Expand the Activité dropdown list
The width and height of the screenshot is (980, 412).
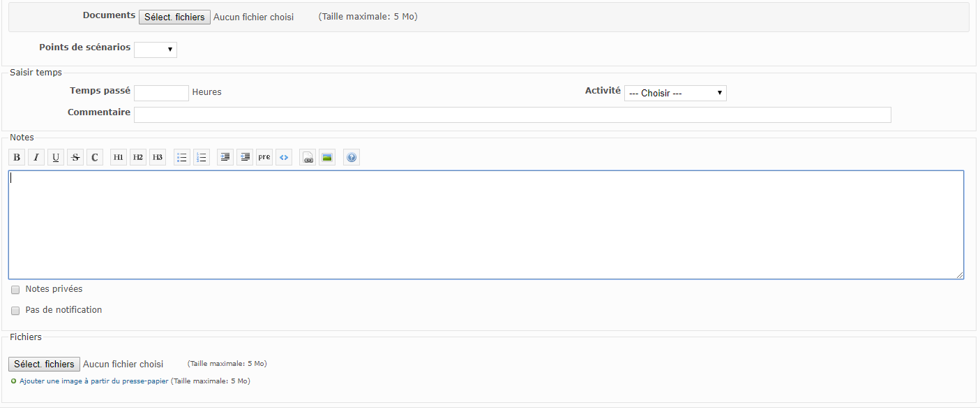pos(674,93)
